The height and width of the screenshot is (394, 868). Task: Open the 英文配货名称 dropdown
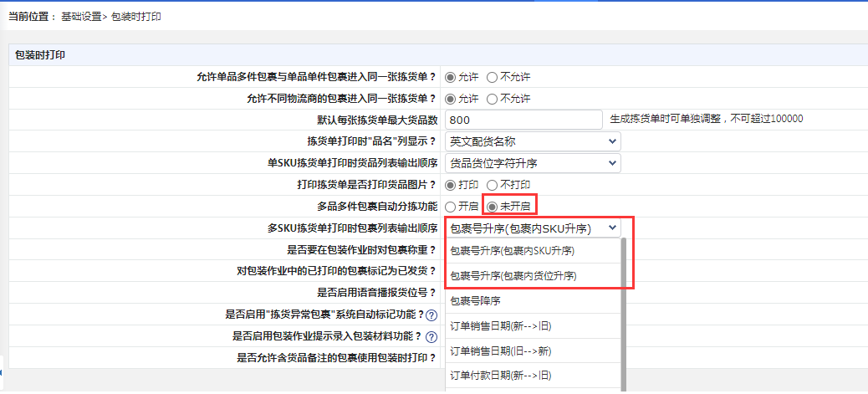(x=533, y=141)
